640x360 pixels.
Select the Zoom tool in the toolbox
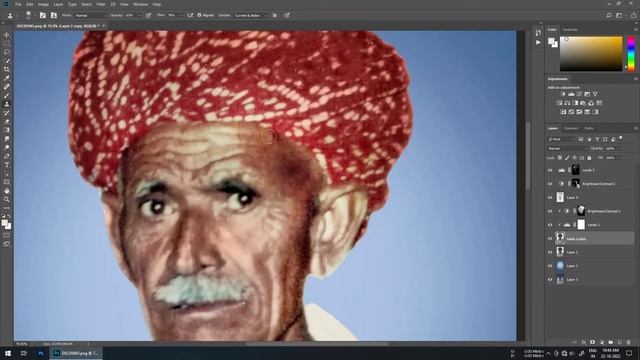click(7, 199)
